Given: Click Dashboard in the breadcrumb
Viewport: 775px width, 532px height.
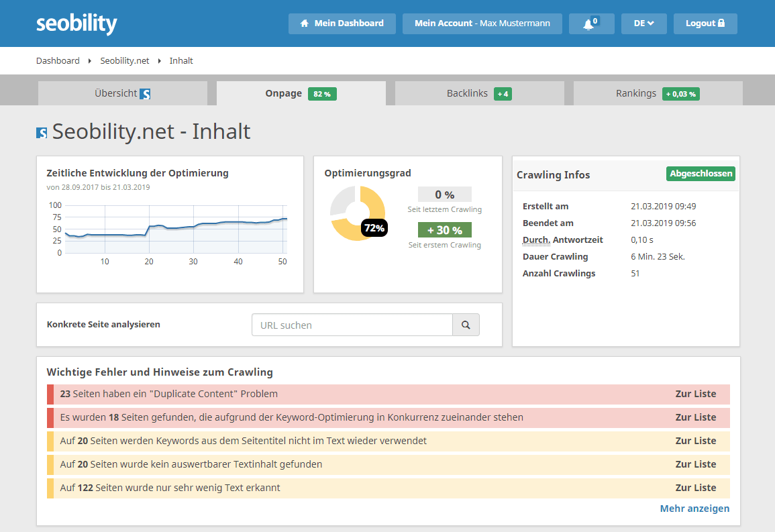Looking at the screenshot, I should 58,60.
